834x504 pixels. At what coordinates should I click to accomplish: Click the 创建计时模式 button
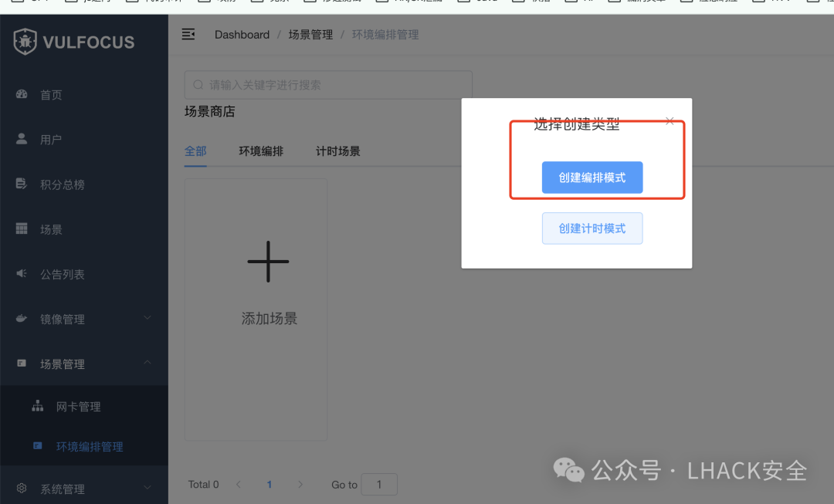(x=592, y=228)
